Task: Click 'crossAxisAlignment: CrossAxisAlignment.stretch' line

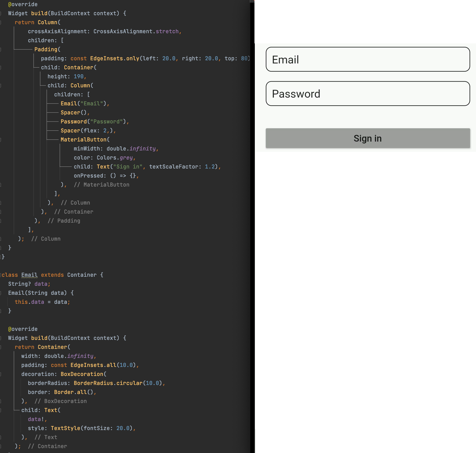Action: pos(105,31)
